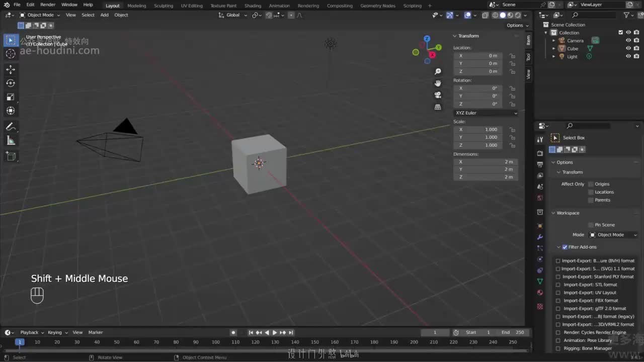Open the Output properties tab icon

coord(540,164)
